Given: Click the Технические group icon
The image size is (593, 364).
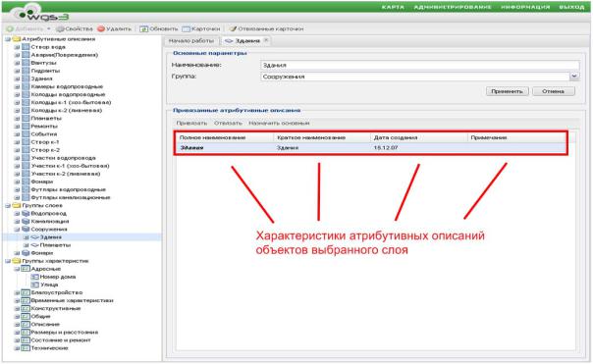Looking at the screenshot, I should pos(26,348).
